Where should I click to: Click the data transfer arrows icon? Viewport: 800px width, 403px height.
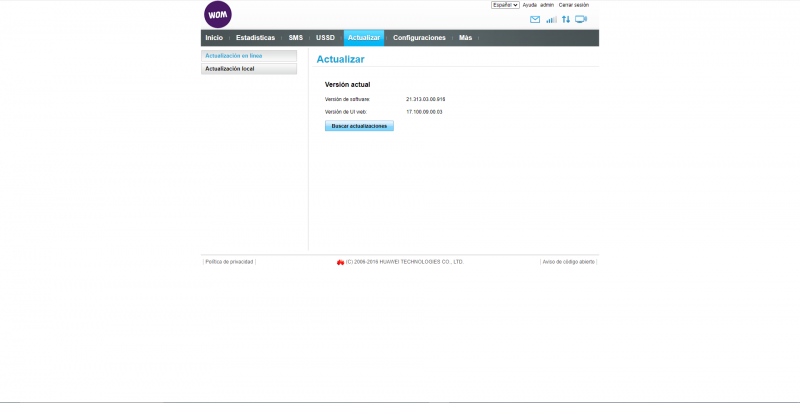[566, 20]
